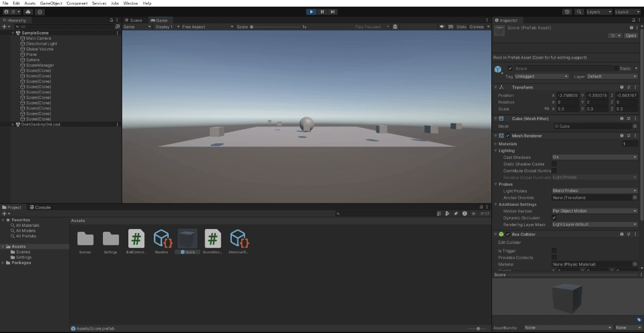Enable the Static Shadow Caster checkbox
Screen dimensions: 644x333
coord(554,164)
